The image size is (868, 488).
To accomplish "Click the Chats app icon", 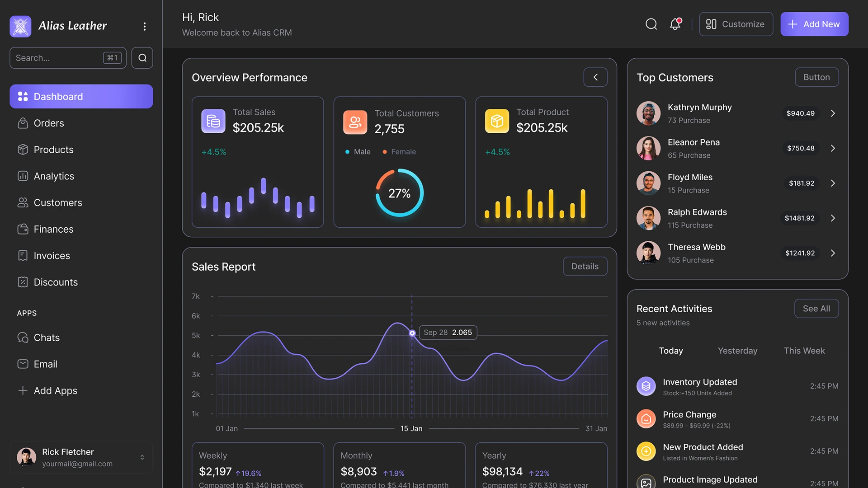I will 23,338.
